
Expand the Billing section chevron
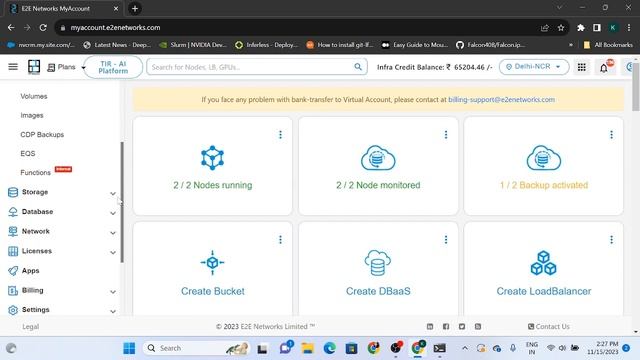pyautogui.click(x=113, y=292)
